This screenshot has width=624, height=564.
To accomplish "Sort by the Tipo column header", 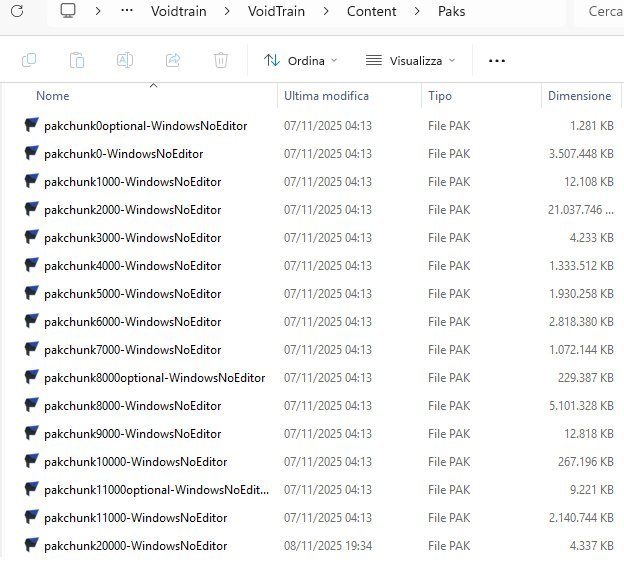I will click(440, 96).
